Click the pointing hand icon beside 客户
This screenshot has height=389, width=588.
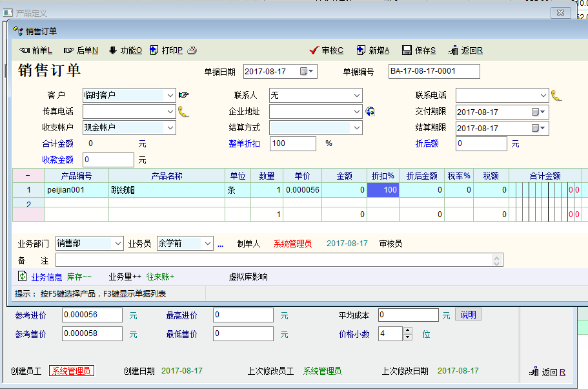pyautogui.click(x=184, y=95)
